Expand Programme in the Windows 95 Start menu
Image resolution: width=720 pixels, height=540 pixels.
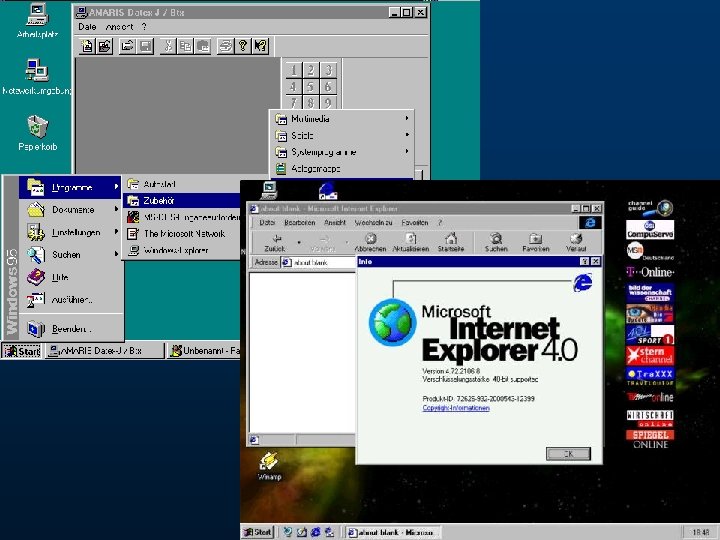(x=70, y=187)
